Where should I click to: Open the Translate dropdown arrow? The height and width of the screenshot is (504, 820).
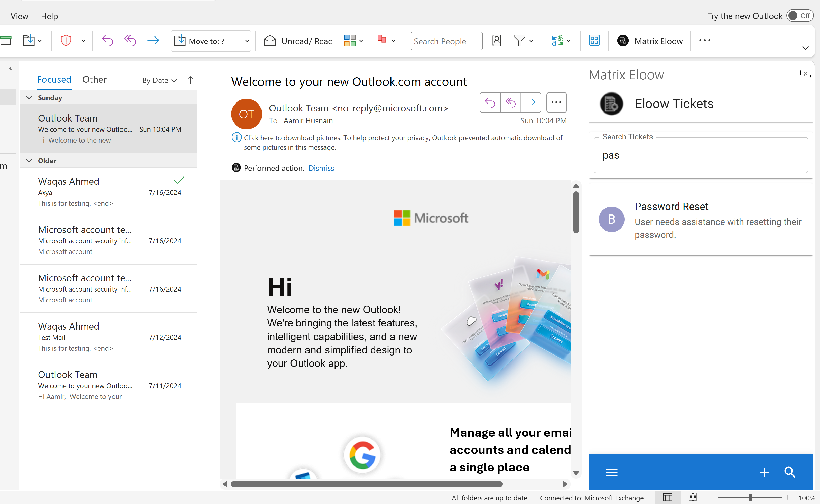pos(568,41)
